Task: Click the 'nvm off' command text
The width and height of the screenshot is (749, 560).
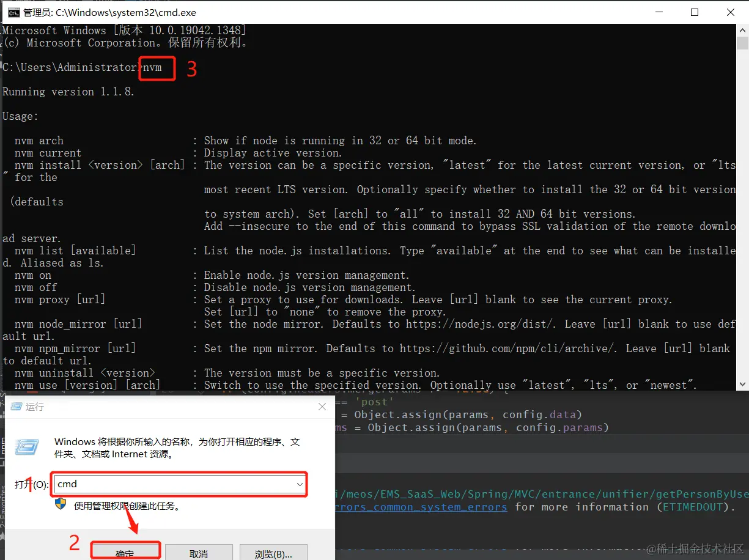Action: coord(36,287)
